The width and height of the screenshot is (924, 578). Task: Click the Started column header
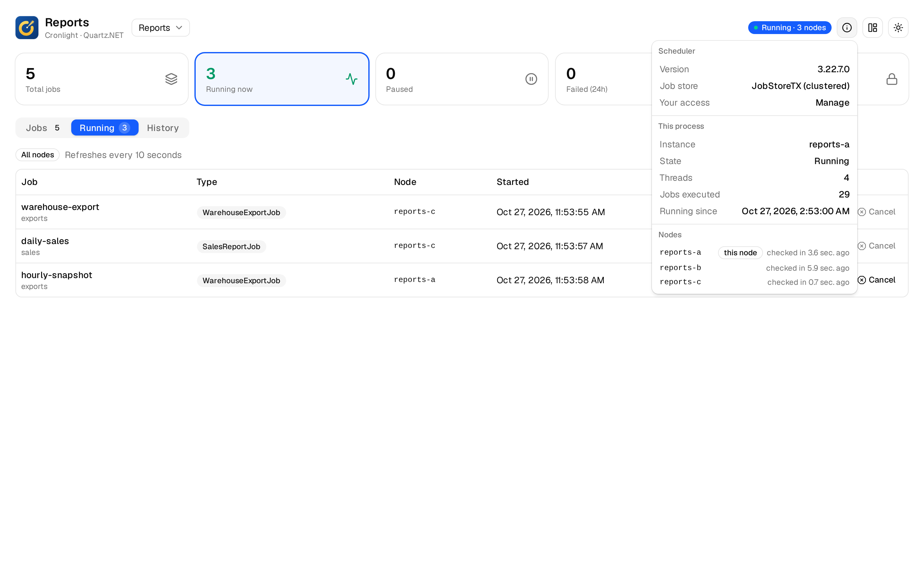pos(512,182)
